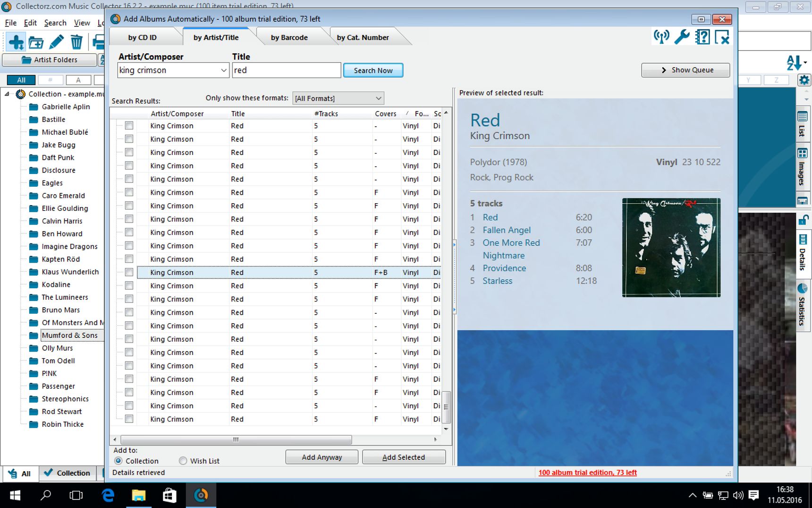The height and width of the screenshot is (508, 812).
Task: Collapse the Collection tree root node
Action: coord(7,94)
